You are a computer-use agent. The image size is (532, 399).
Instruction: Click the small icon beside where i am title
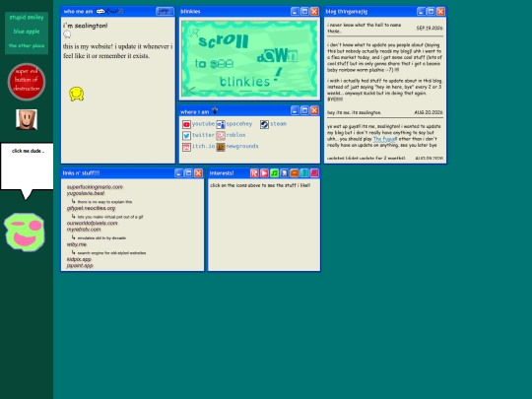(215, 110)
